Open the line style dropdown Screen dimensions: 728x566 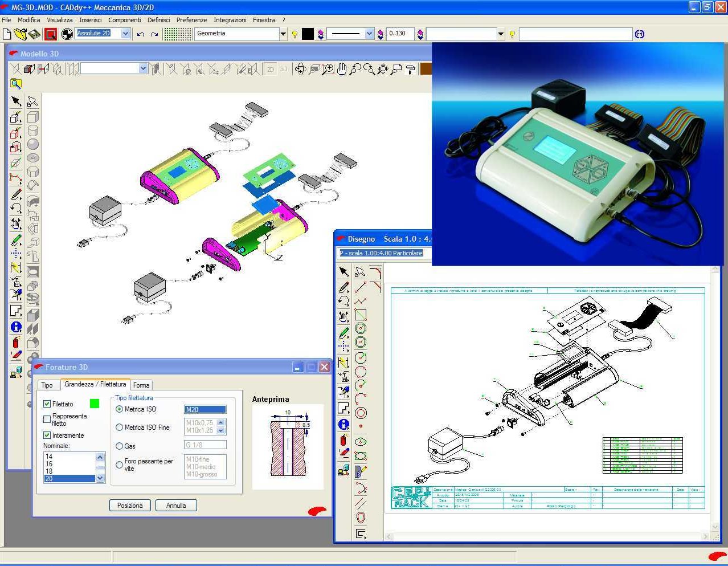coord(369,34)
